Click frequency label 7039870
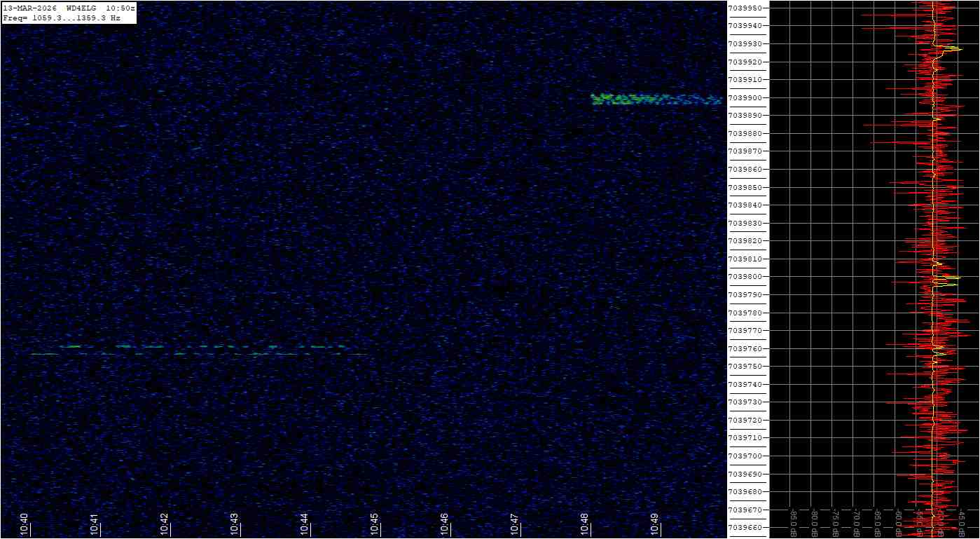 [x=745, y=151]
